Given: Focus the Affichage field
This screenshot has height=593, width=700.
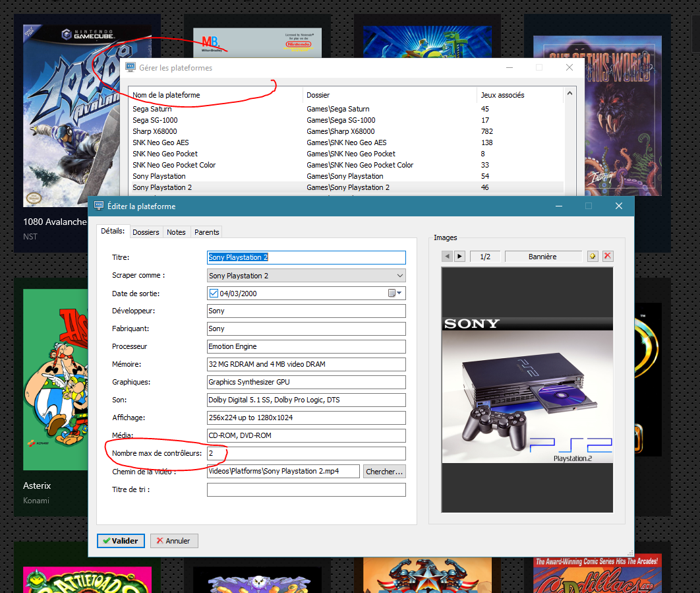Looking at the screenshot, I should 306,418.
